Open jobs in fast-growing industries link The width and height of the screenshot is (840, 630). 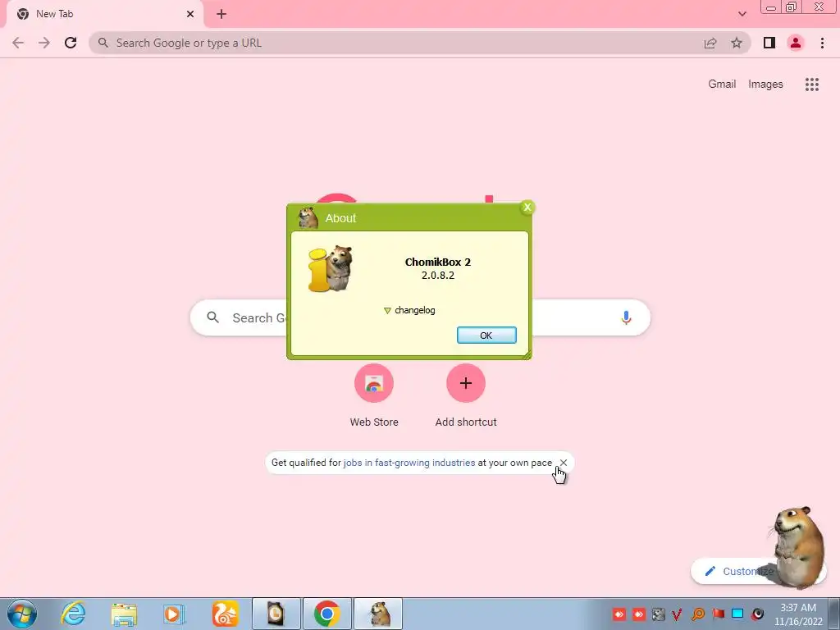[x=409, y=463]
